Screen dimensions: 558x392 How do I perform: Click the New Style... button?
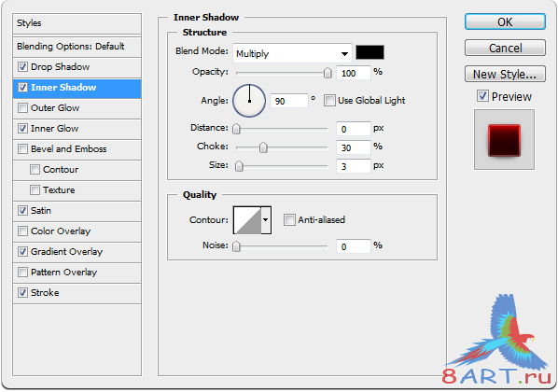tap(505, 74)
